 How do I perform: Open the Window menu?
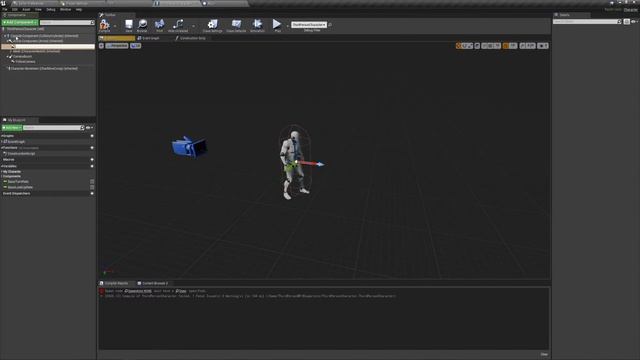pyautogui.click(x=65, y=9)
